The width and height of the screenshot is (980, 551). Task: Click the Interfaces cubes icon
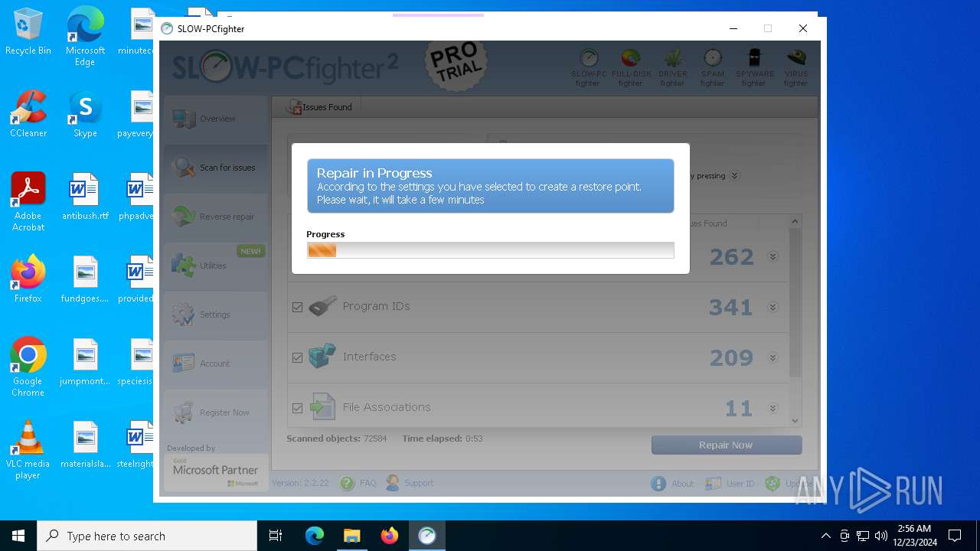[x=322, y=357]
